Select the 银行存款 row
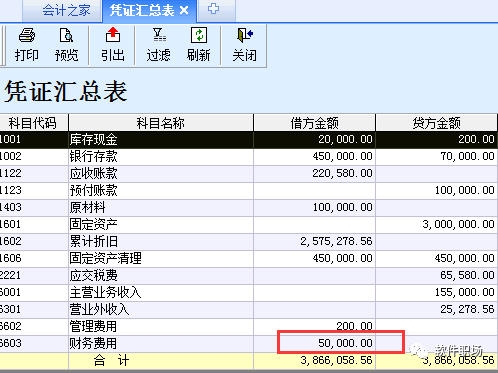The height and width of the screenshot is (373, 498). coord(248,156)
